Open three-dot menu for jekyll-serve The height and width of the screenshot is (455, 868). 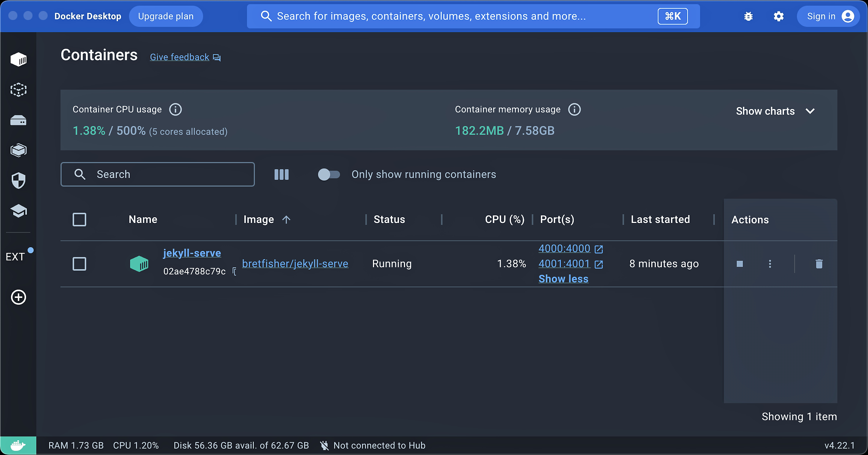(770, 264)
